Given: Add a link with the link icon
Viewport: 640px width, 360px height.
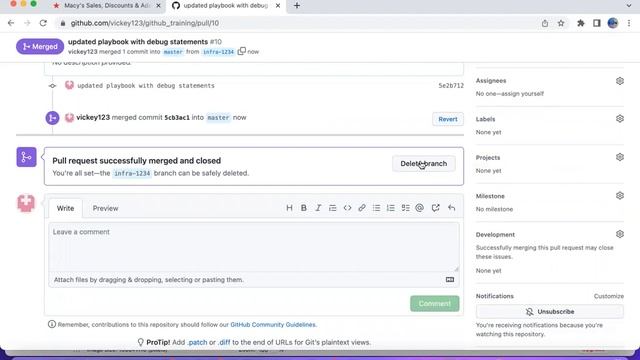Looking at the screenshot, I should tap(362, 208).
